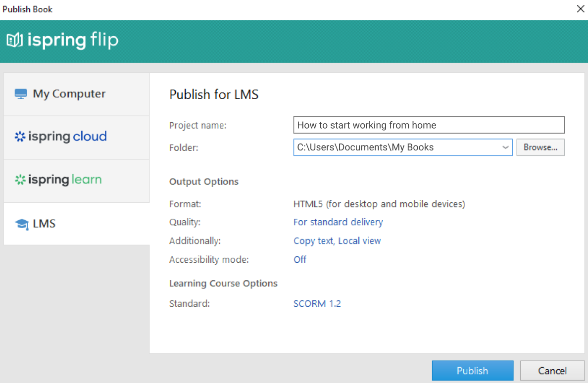The height and width of the screenshot is (383, 588).
Task: Open the Browse dialog for folder selection
Action: (540, 147)
